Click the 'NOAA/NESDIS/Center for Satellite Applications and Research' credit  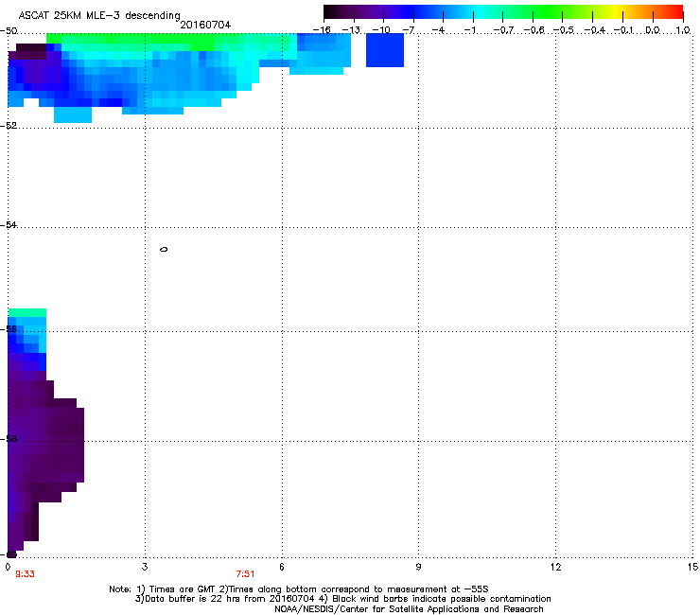pyautogui.click(x=409, y=609)
